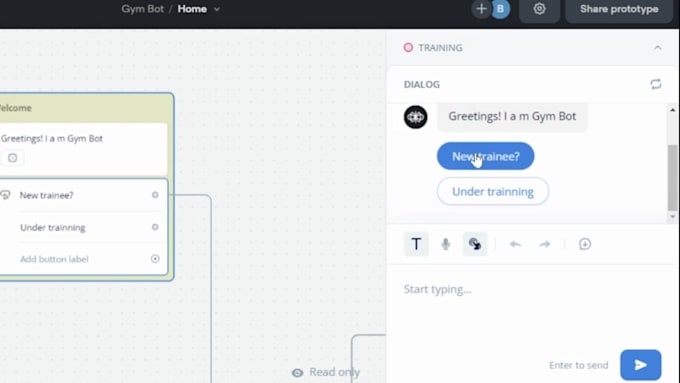Click connector port next to Under trainning row

[155, 227]
